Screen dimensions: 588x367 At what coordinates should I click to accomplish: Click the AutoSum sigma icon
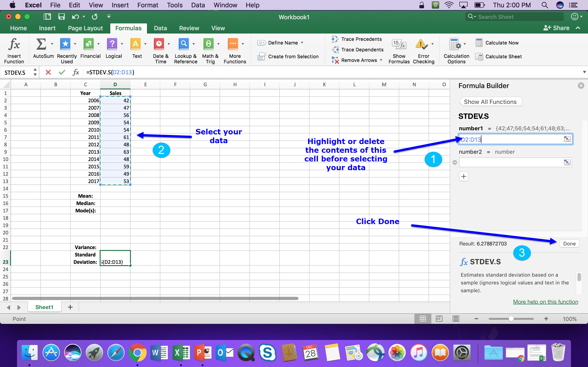click(41, 44)
